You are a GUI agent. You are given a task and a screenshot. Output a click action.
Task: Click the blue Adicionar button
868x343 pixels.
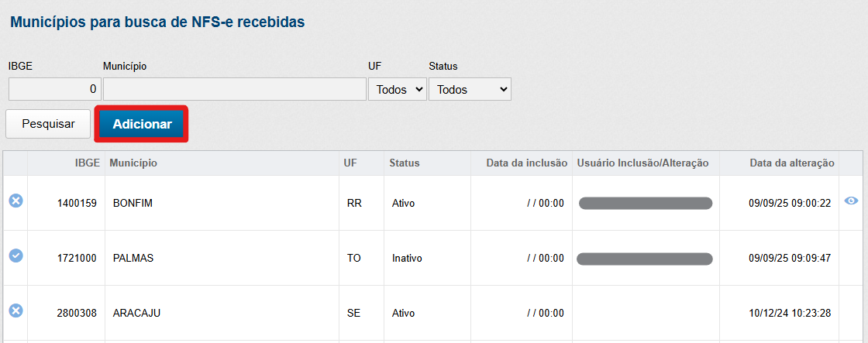[x=142, y=124]
